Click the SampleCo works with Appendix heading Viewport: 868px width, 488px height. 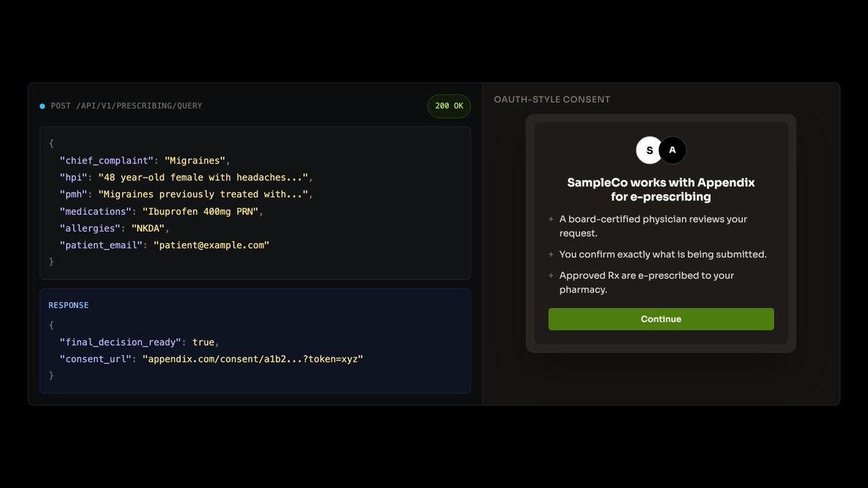tap(661, 189)
